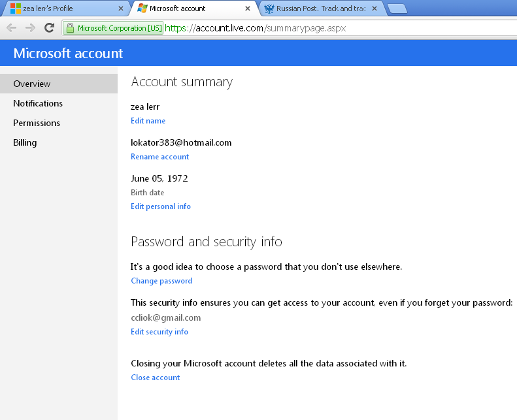
Task: Click the Edit name link
Action: 148,121
